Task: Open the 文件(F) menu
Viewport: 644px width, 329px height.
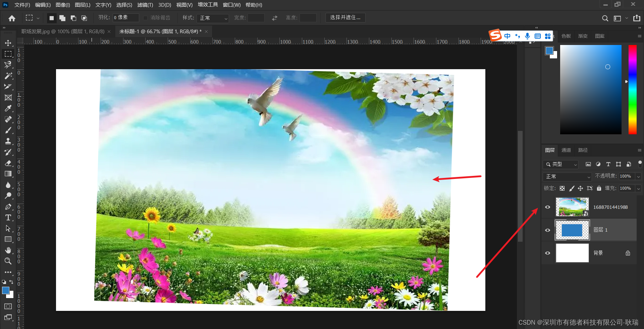Action: [22, 5]
